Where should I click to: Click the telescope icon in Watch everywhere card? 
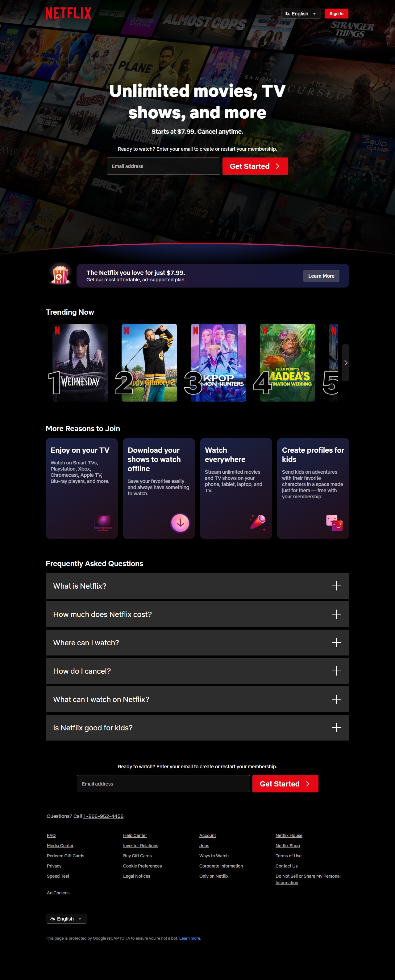tap(257, 522)
